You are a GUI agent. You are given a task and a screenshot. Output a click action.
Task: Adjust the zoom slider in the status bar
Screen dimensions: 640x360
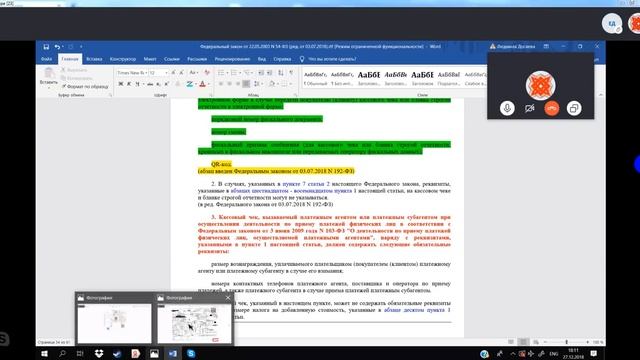click(x=566, y=342)
